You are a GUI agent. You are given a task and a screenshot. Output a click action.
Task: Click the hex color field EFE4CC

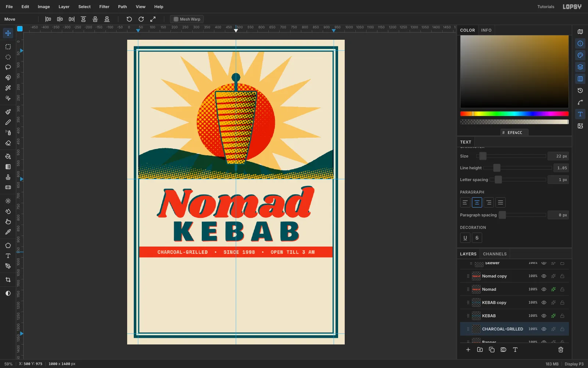pos(514,132)
